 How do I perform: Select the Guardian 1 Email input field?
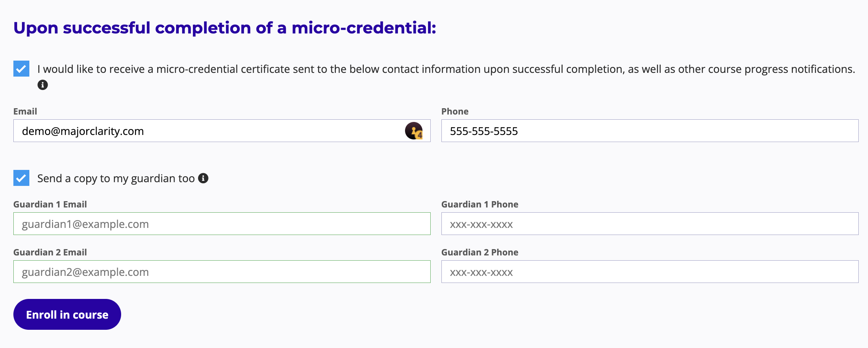222,224
